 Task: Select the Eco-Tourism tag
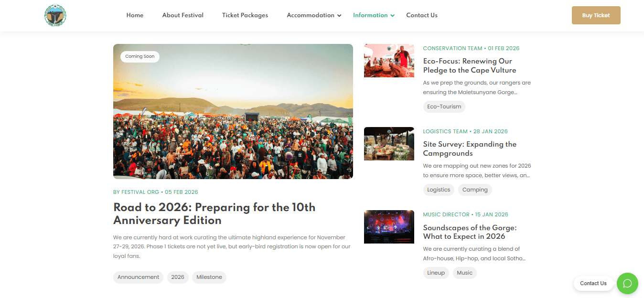pyautogui.click(x=444, y=106)
